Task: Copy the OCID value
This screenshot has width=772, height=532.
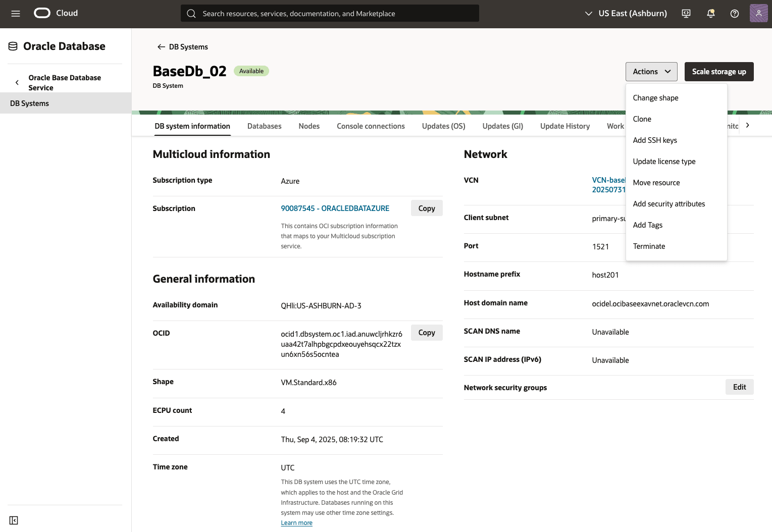Action: (427, 332)
